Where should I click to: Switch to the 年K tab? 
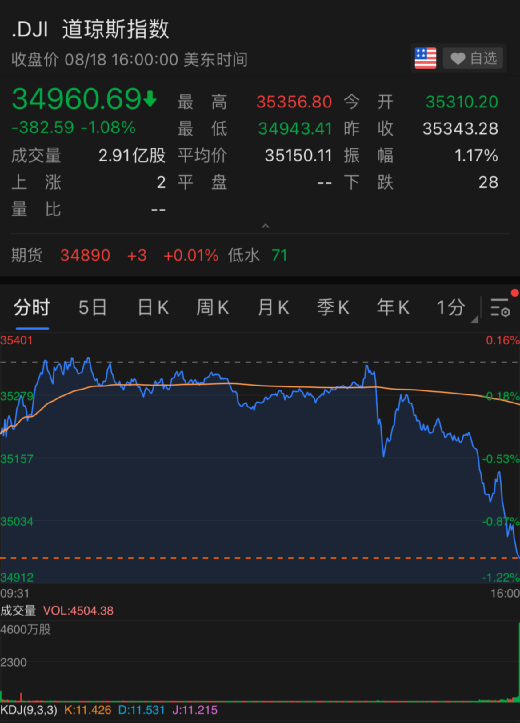(x=393, y=307)
